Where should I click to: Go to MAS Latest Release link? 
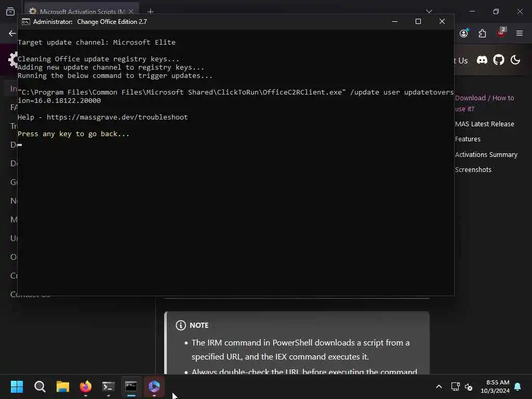point(485,124)
